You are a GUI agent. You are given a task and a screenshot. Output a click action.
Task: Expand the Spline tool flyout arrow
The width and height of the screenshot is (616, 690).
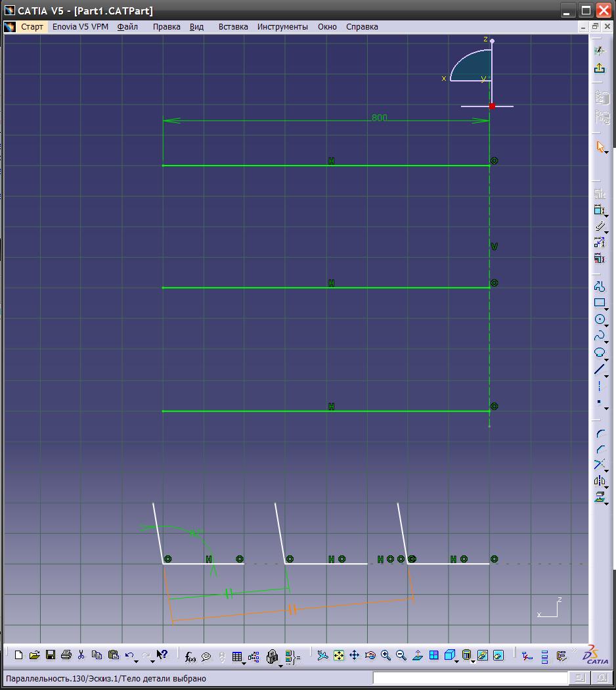tap(607, 342)
